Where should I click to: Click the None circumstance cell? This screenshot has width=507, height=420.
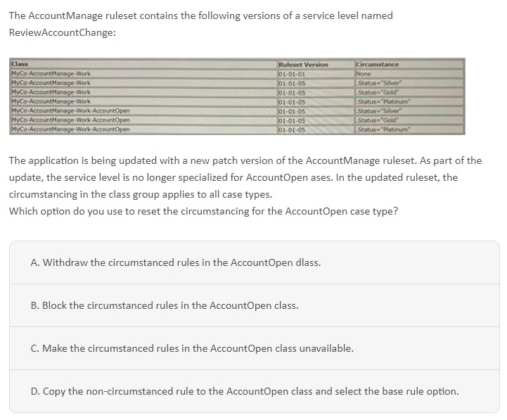pyautogui.click(x=364, y=72)
